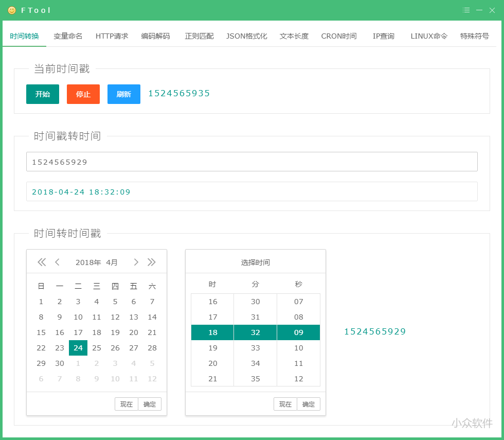The width and height of the screenshot is (504, 440).
Task: Open the 特殊符号 tab
Action: point(474,36)
